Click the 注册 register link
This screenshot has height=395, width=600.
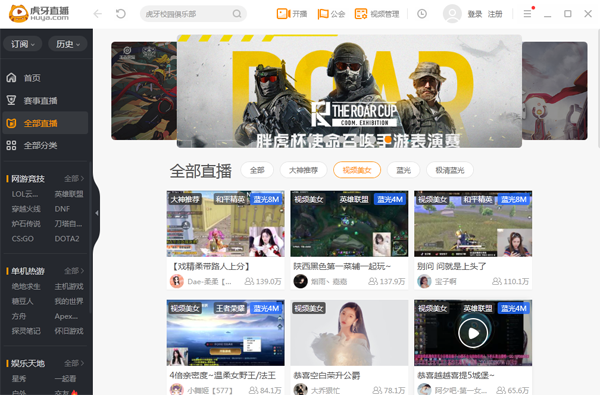pos(495,14)
